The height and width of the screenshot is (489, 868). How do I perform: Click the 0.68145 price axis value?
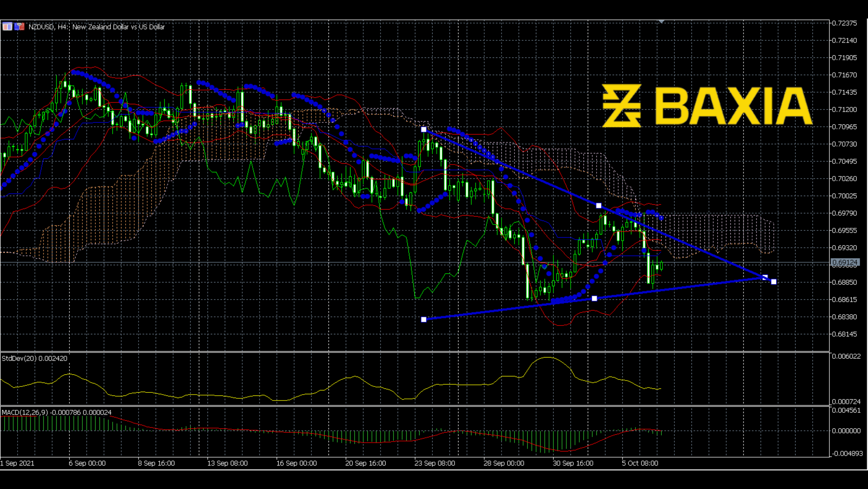[844, 334]
